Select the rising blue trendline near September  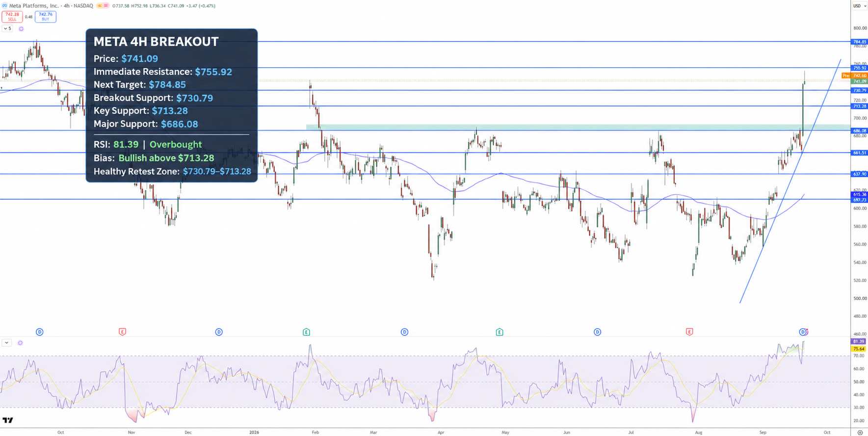[790, 181]
